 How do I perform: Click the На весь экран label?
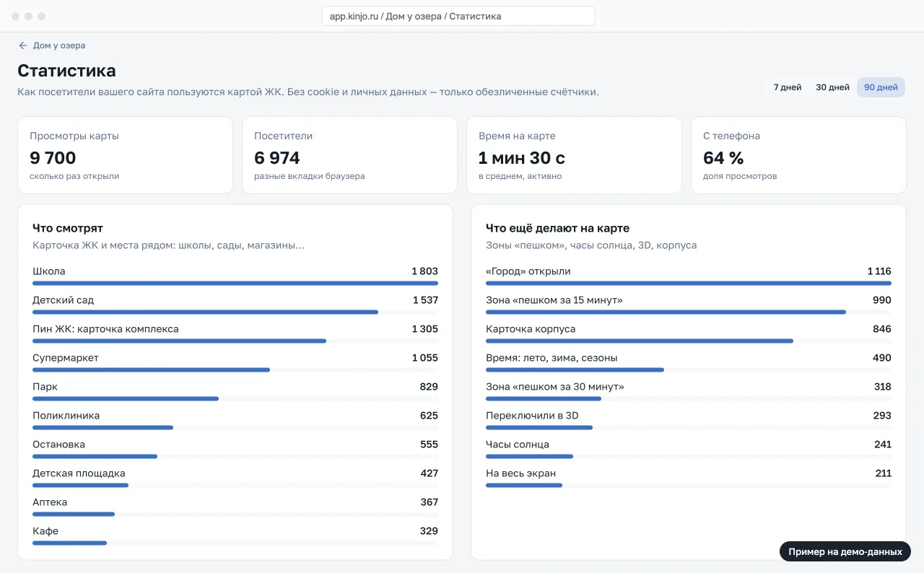(521, 473)
